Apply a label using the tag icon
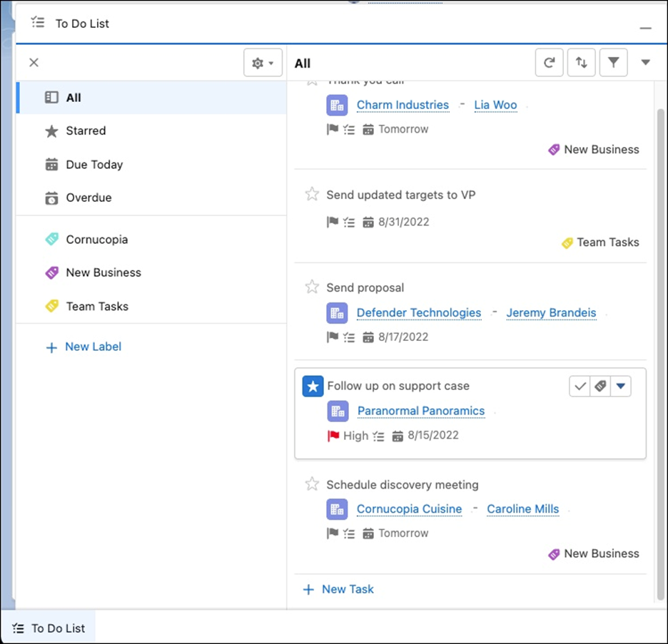Viewport: 668px width, 644px height. coord(599,386)
